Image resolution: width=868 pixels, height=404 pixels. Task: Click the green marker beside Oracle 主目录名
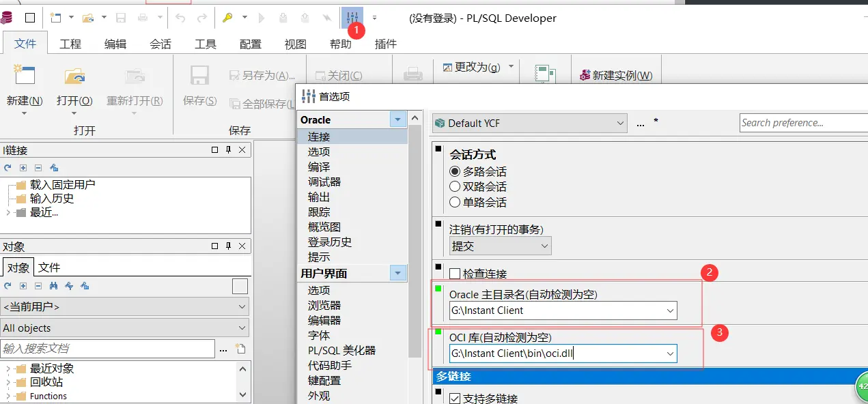[438, 288]
